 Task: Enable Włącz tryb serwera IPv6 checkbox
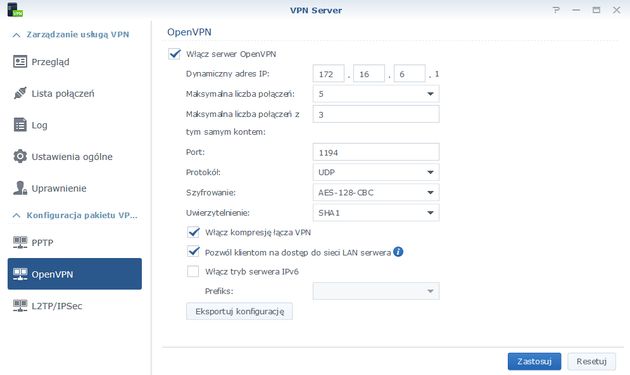pyautogui.click(x=193, y=271)
